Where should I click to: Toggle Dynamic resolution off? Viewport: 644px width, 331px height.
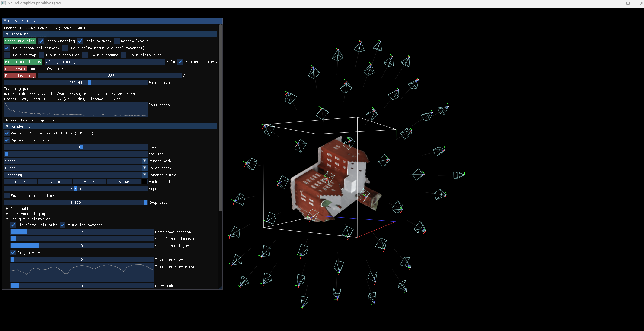(7, 140)
